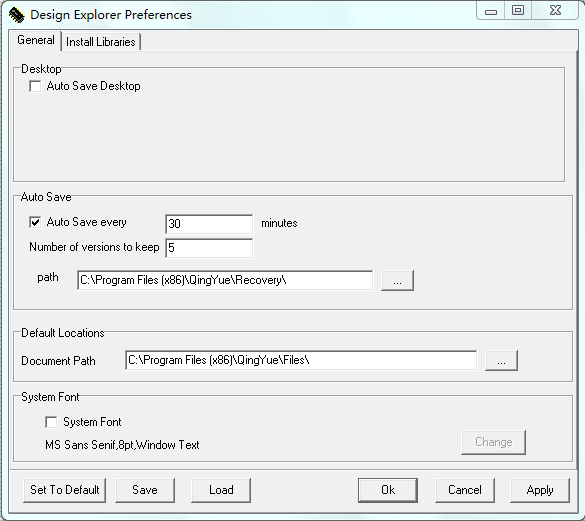Close the Preferences dialog with the X
Screen dimensions: 585x521
(x=556, y=10)
